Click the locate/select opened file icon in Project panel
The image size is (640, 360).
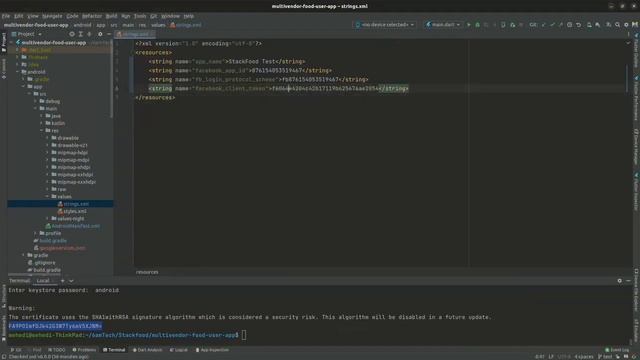[x=72, y=34]
